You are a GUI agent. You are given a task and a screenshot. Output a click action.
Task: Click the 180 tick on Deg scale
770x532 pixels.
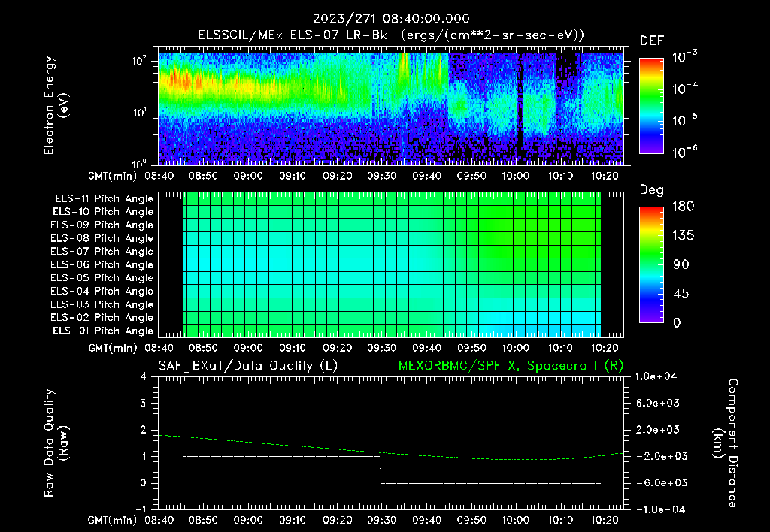[684, 206]
